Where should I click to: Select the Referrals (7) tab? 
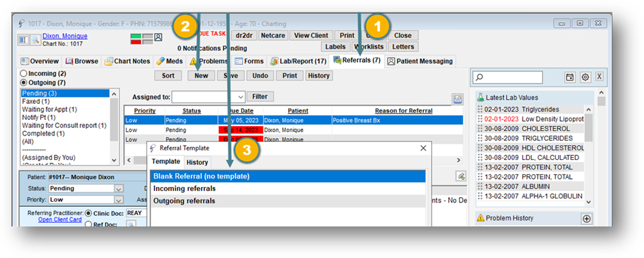click(357, 60)
